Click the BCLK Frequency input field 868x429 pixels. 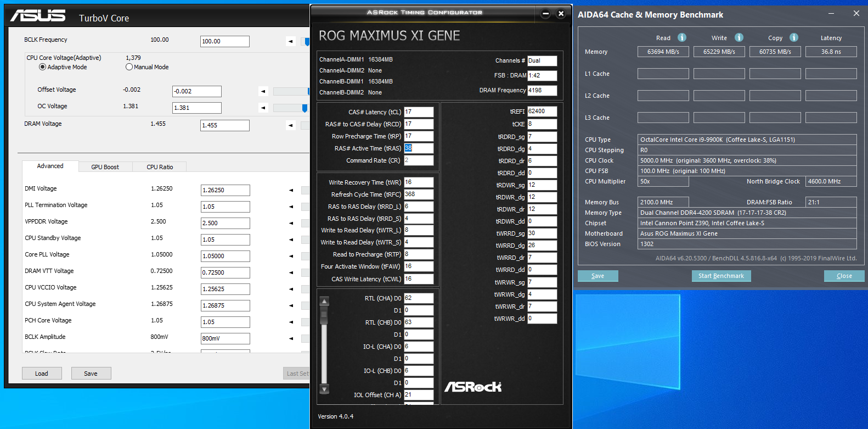[225, 41]
